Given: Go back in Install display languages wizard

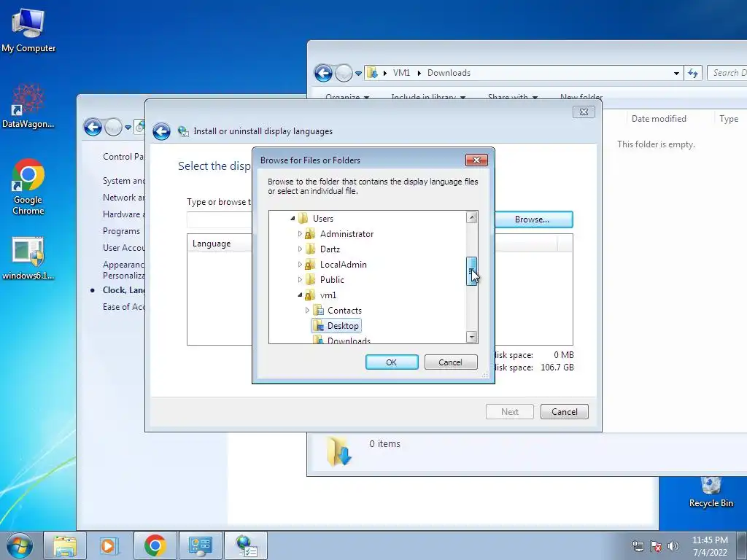Looking at the screenshot, I should coord(161,131).
